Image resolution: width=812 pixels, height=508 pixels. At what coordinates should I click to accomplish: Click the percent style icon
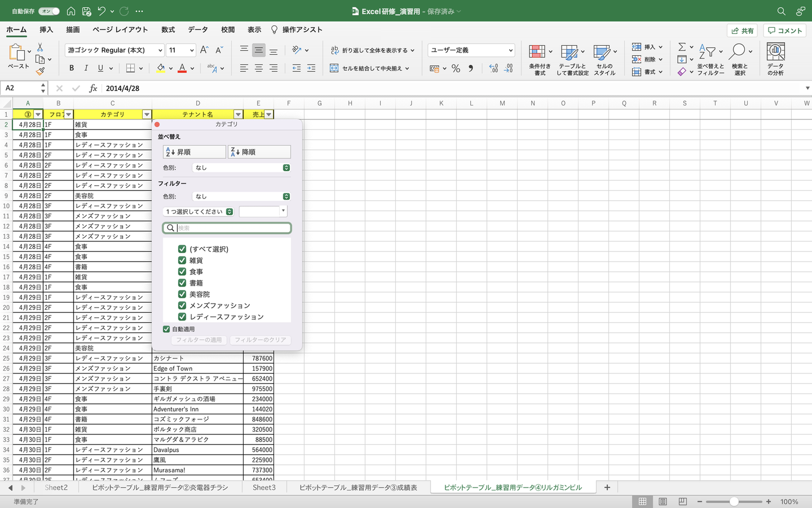tap(456, 68)
